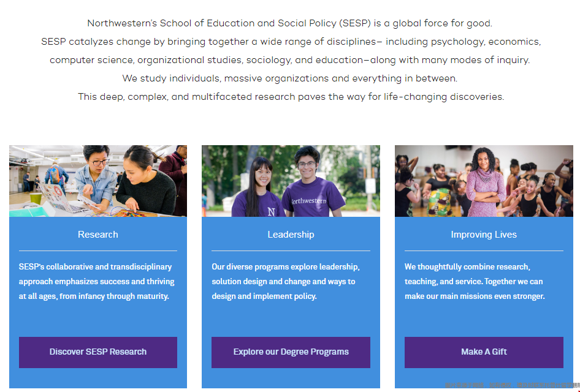580x392 pixels.
Task: Click the Leadership card photo of students
Action: point(291,181)
